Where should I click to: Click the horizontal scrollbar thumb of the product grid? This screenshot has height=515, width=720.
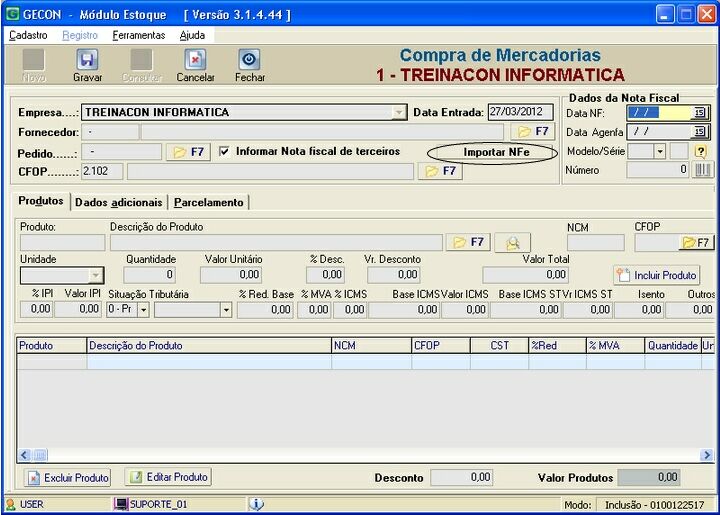(x=40, y=455)
